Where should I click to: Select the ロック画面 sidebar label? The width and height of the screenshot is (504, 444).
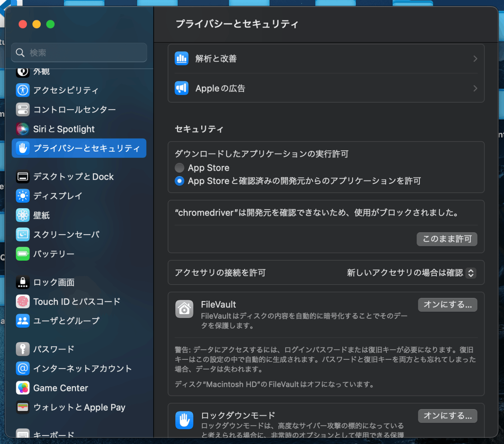54,282
